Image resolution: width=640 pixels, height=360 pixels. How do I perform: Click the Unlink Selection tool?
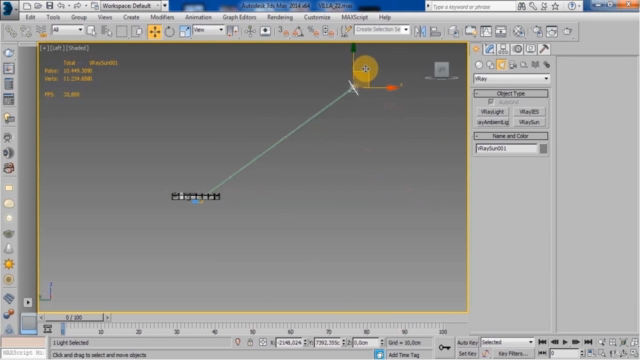(x=26, y=31)
